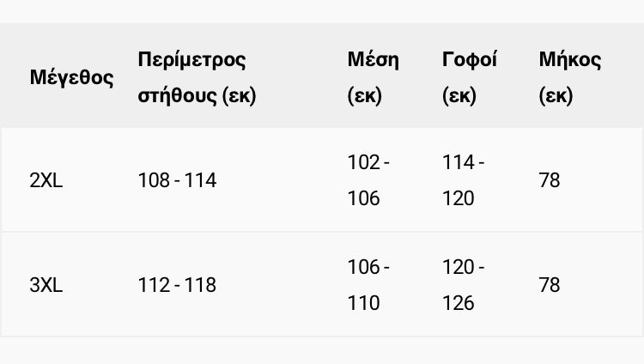Viewport: 644px width, 364px height.
Task: Click the length value 78 in 3XL row
Action: (550, 285)
